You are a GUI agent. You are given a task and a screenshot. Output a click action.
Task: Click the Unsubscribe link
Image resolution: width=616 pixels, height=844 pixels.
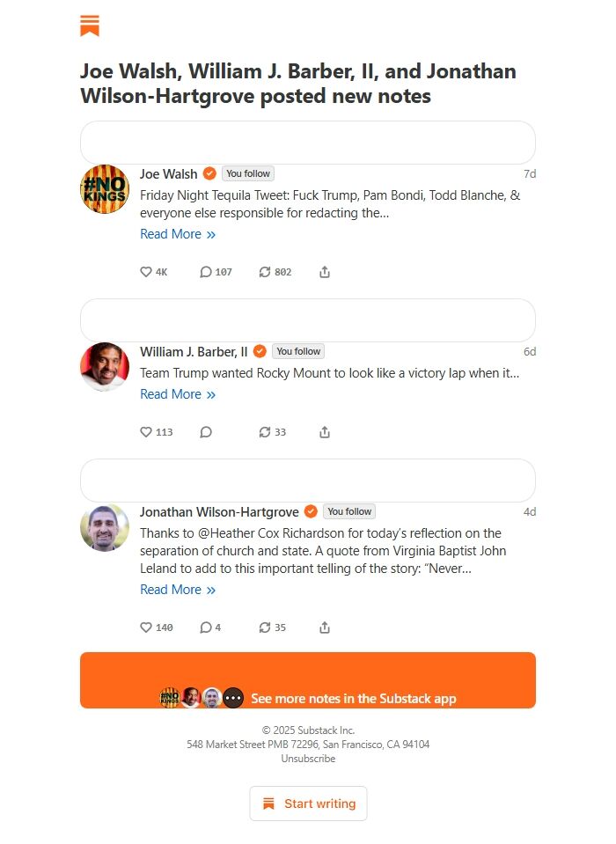[x=308, y=759]
